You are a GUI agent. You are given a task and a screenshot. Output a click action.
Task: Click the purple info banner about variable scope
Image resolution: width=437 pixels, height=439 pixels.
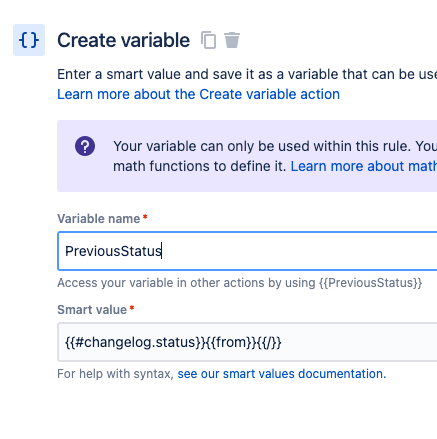[x=247, y=156]
